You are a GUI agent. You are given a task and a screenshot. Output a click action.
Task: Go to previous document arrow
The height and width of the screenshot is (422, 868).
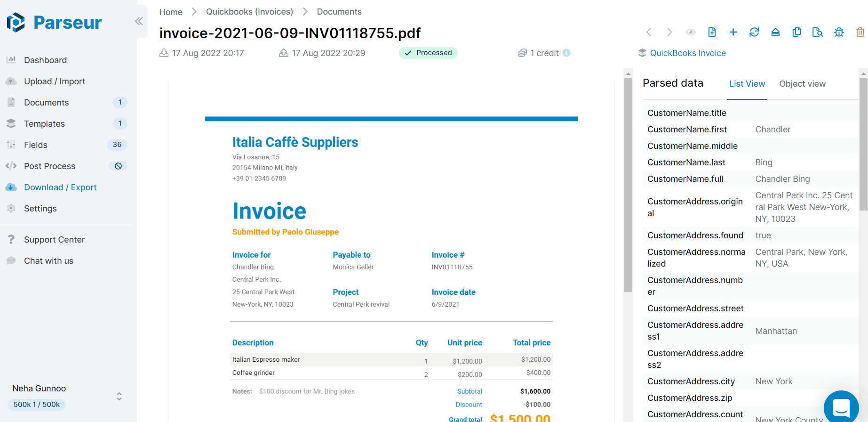tap(649, 32)
